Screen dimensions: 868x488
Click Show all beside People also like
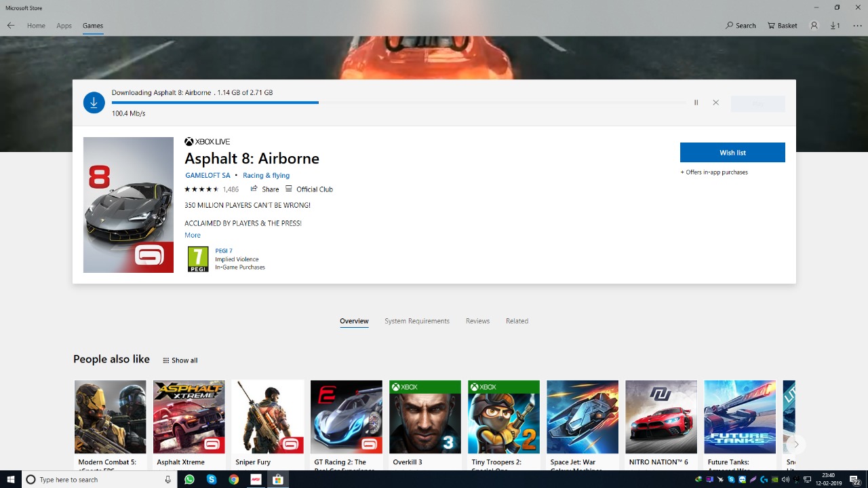point(180,360)
